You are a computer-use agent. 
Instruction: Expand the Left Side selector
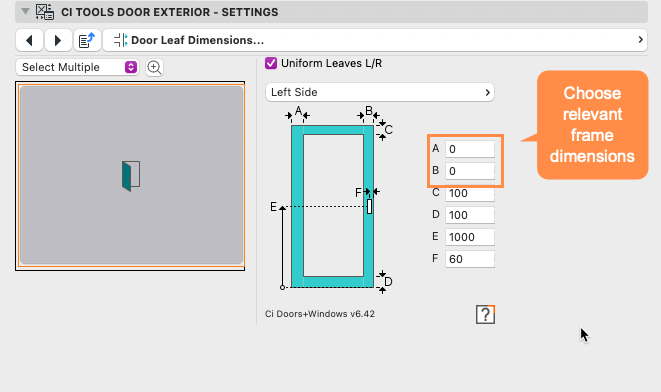coord(380,92)
